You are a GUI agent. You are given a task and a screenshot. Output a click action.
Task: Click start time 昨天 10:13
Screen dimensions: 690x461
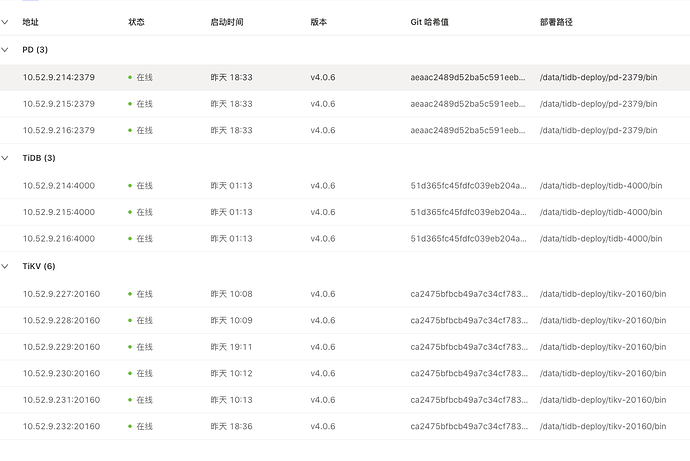pyautogui.click(x=231, y=399)
